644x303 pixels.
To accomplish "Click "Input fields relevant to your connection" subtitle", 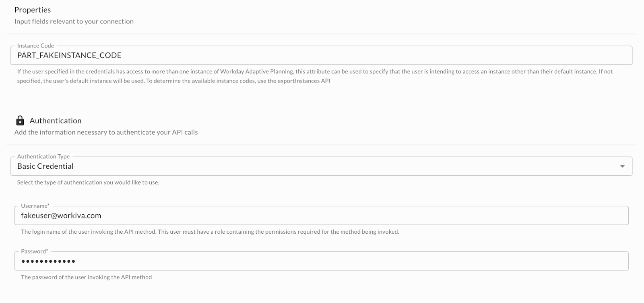I will click(x=74, y=21).
